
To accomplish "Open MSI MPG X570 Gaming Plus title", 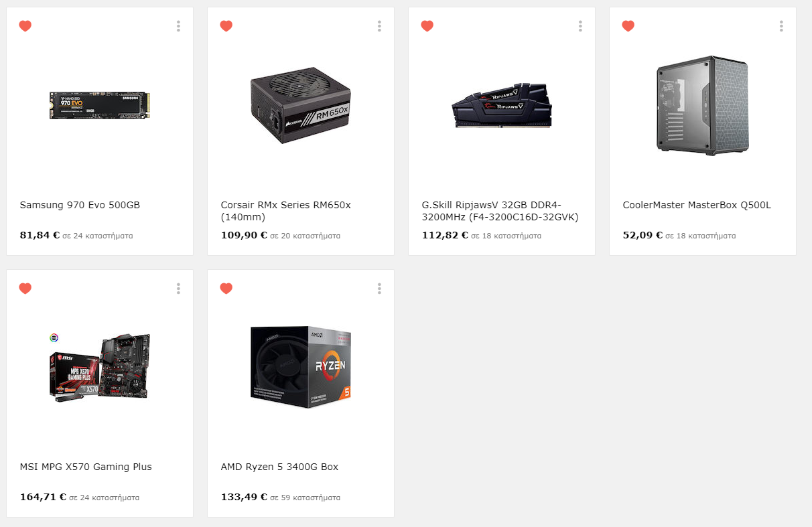I will point(86,467).
